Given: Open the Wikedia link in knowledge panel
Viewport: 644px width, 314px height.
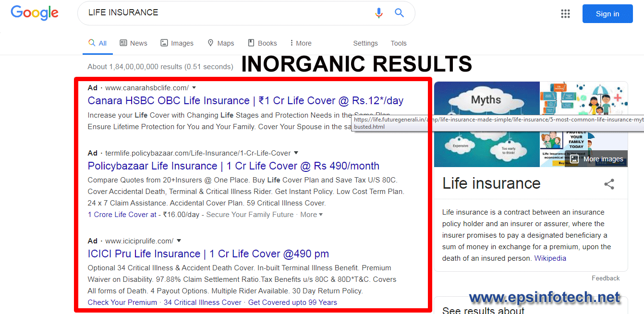Looking at the screenshot, I should [550, 258].
